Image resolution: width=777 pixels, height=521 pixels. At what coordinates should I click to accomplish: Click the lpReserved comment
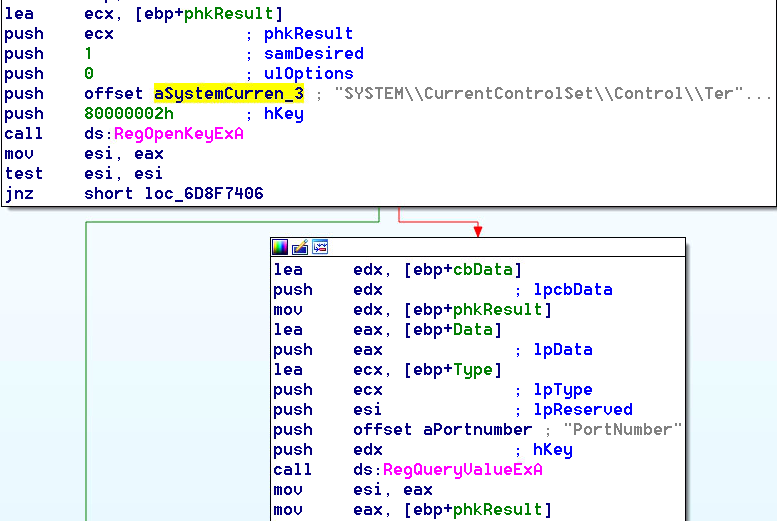(583, 409)
